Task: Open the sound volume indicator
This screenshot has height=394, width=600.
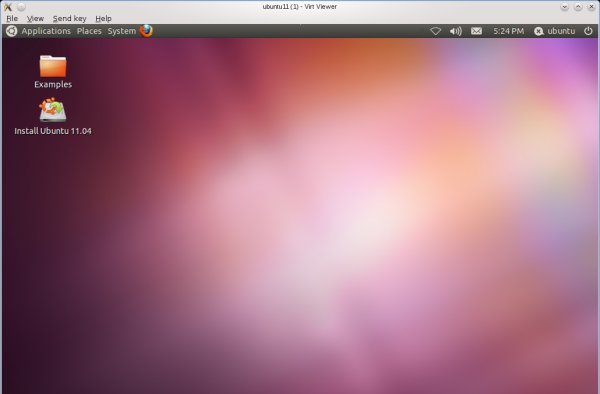Action: (x=455, y=31)
